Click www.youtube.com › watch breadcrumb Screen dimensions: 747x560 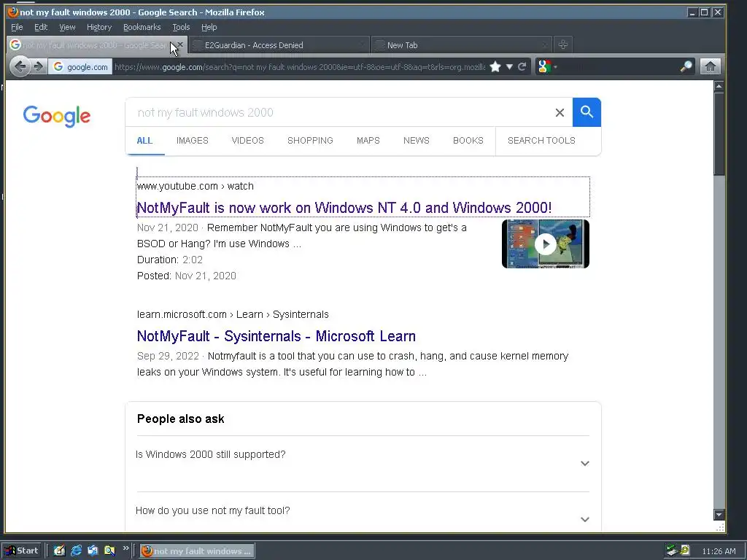196,186
